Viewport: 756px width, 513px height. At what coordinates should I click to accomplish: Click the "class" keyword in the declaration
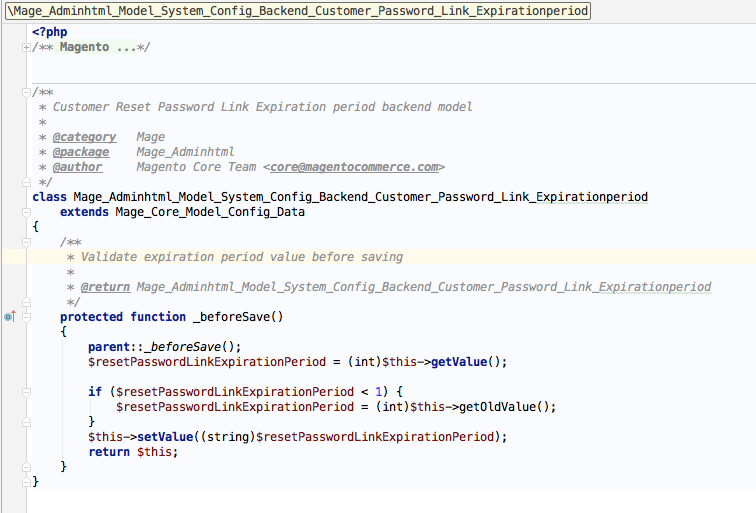49,197
